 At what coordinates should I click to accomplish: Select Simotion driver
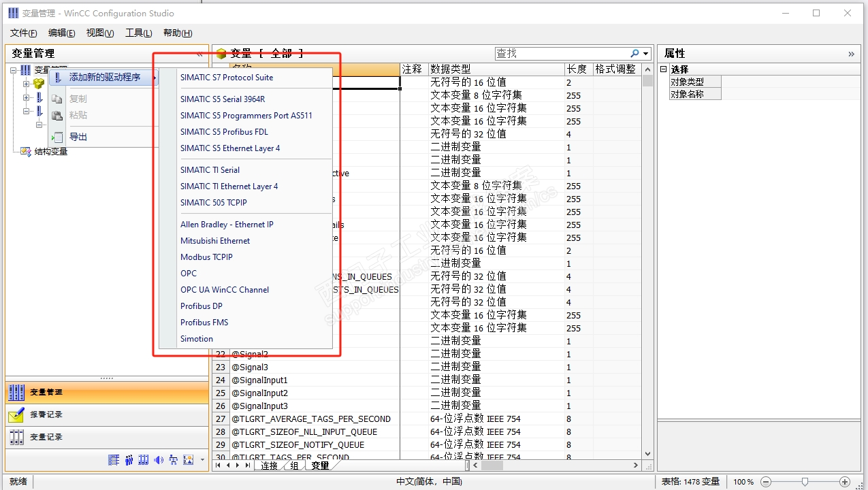pyautogui.click(x=246, y=338)
